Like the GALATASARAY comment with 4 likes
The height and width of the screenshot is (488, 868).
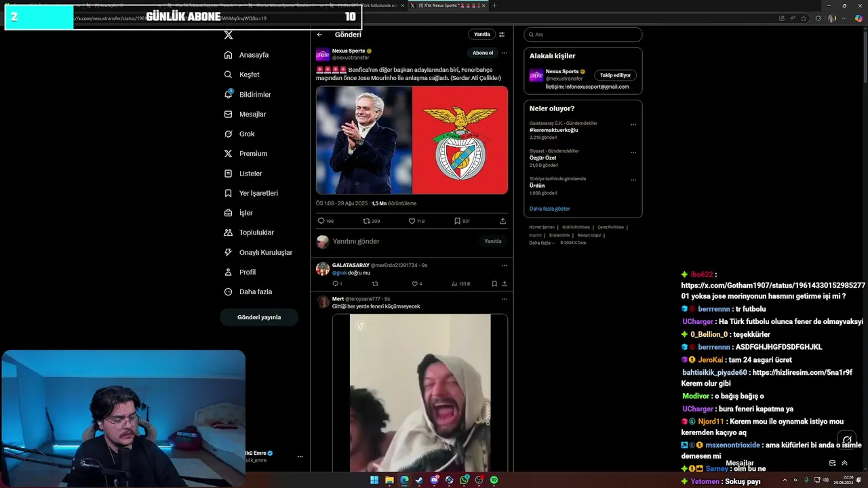tap(416, 284)
